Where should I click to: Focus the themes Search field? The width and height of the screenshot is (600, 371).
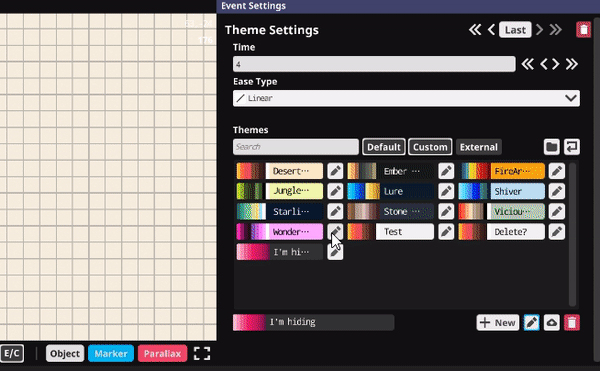(x=296, y=147)
